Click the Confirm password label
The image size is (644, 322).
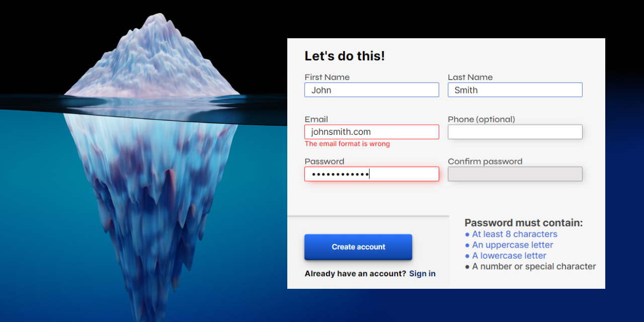[485, 162]
